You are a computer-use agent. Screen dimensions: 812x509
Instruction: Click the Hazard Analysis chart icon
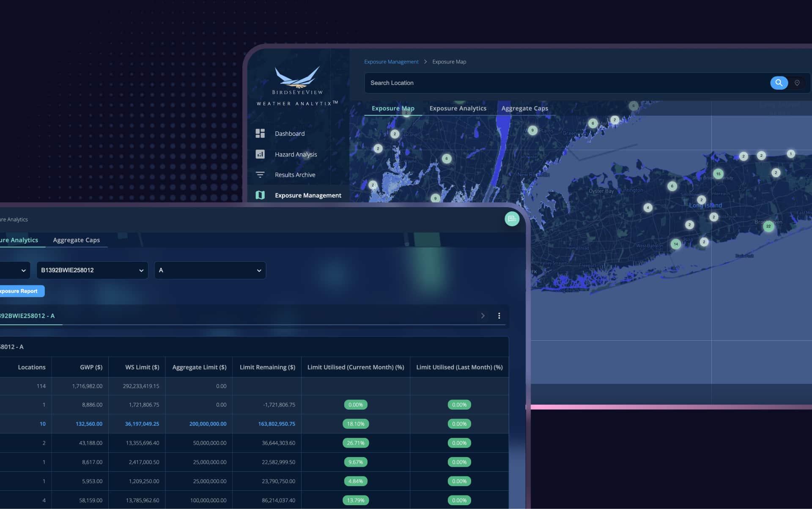(x=260, y=154)
